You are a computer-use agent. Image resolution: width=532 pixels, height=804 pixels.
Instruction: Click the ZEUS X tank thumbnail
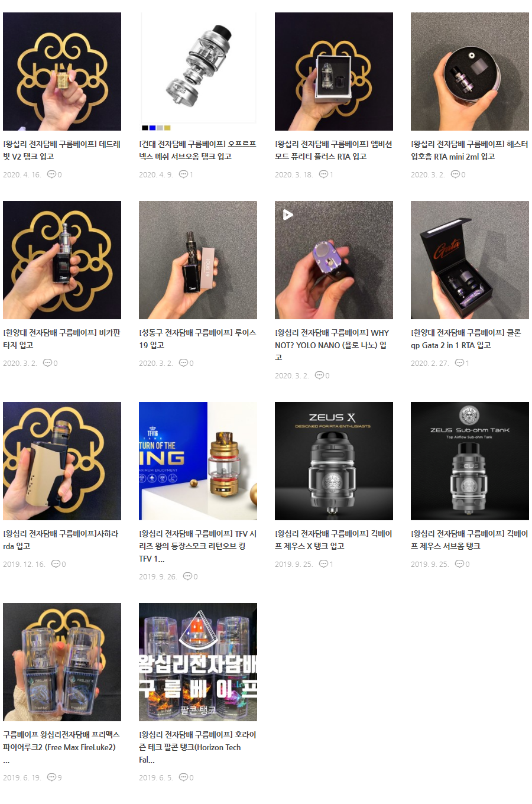pos(334,461)
